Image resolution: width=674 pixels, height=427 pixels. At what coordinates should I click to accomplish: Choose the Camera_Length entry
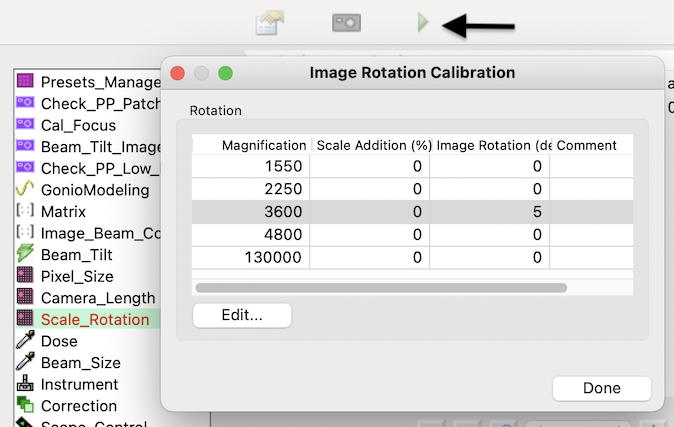tap(97, 298)
